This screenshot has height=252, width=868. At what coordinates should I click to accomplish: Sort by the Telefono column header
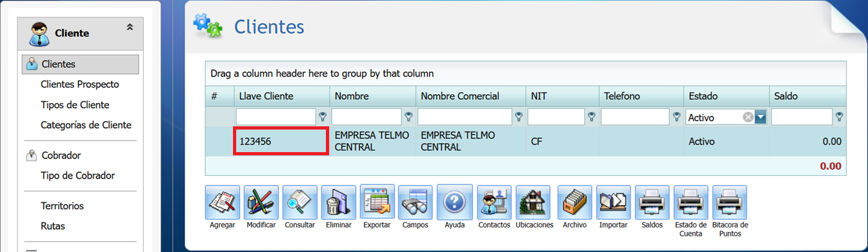pyautogui.click(x=641, y=96)
